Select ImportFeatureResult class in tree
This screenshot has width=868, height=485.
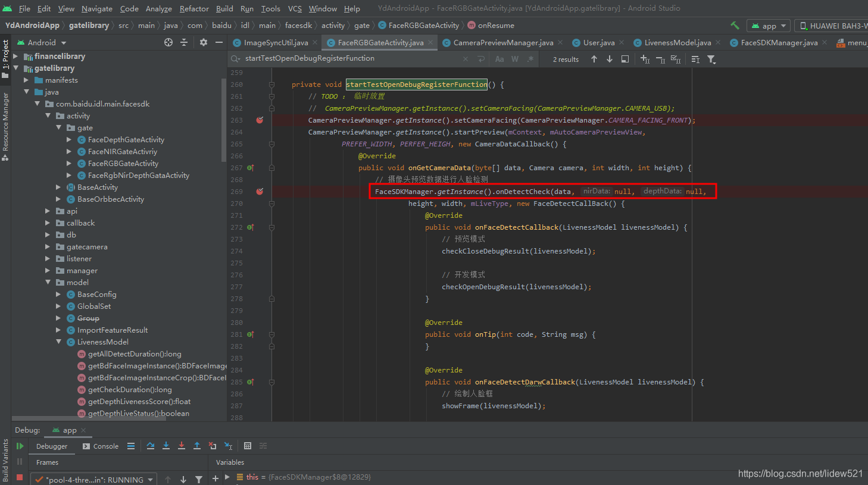point(113,330)
